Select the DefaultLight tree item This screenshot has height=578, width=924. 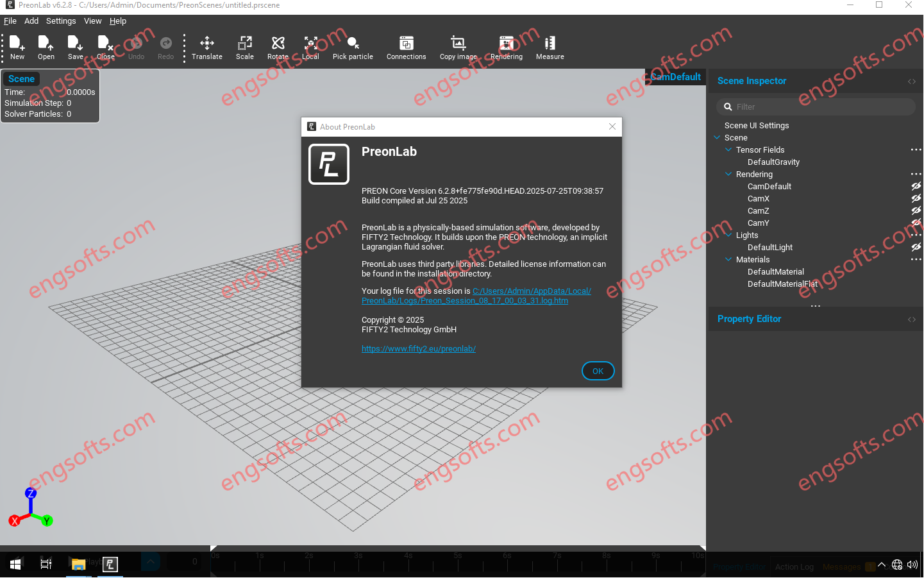[770, 248]
